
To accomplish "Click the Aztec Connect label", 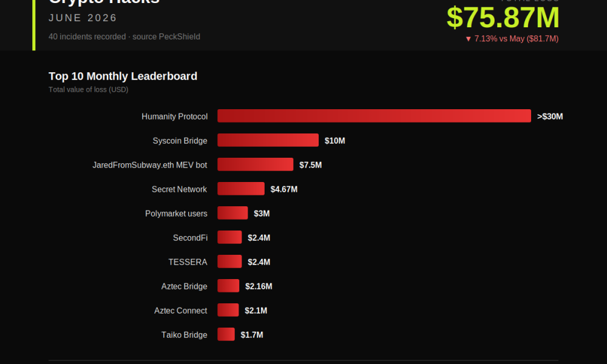I will coord(181,311).
